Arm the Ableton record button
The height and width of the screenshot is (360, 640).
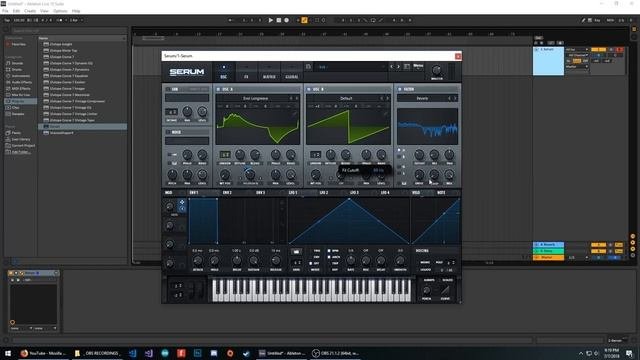pos(287,20)
